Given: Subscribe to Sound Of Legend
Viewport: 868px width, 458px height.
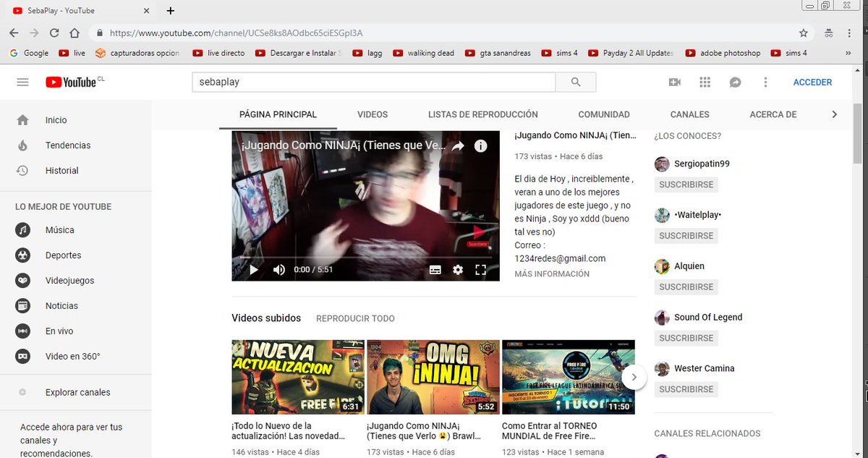Looking at the screenshot, I should click(x=686, y=338).
